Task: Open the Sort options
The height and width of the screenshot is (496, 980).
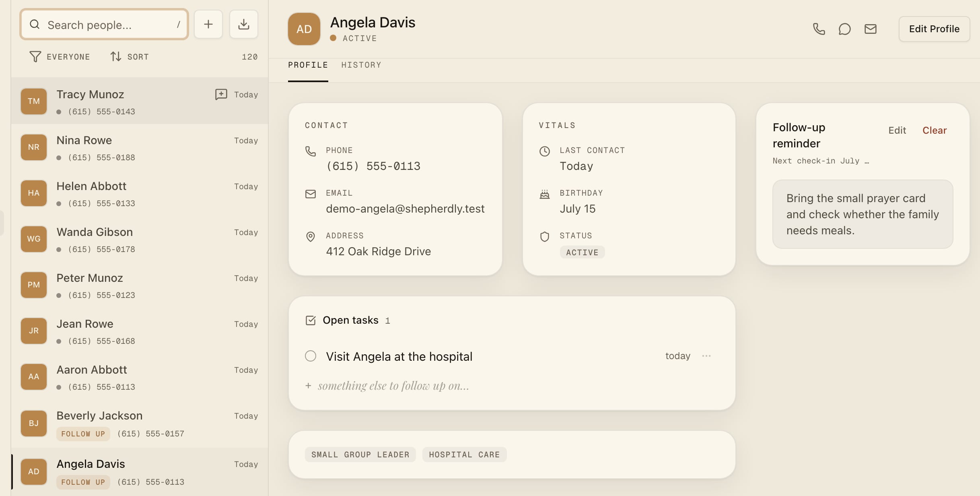Action: 130,57
